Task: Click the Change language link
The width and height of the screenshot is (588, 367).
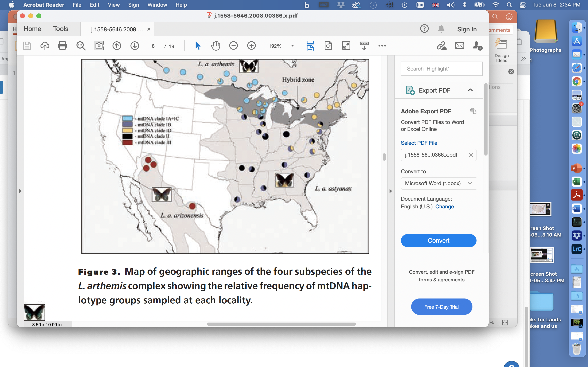Action: [444, 207]
